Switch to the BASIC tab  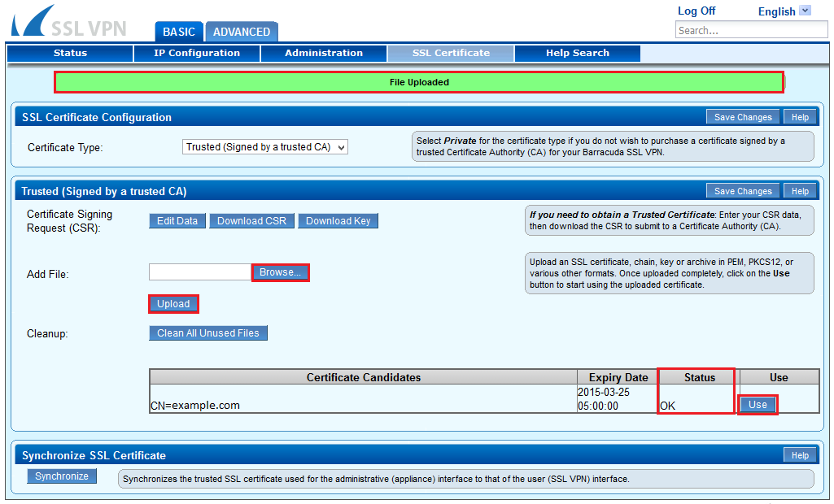coord(178,32)
